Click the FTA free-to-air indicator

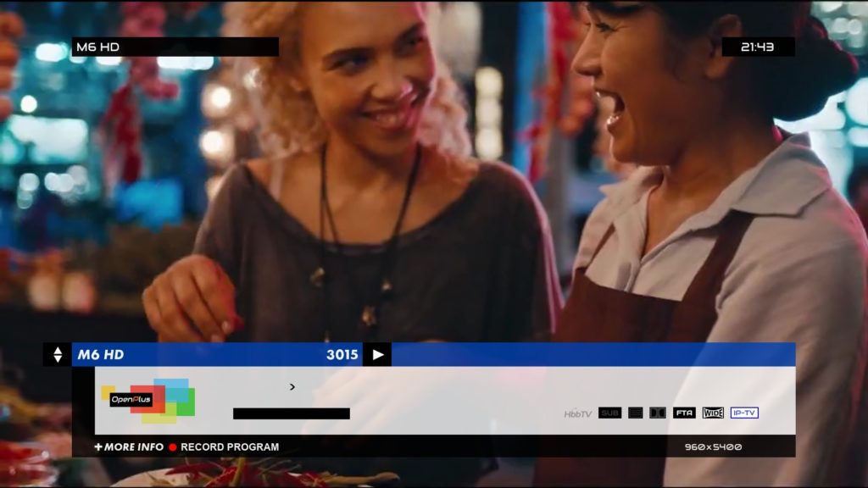click(684, 413)
